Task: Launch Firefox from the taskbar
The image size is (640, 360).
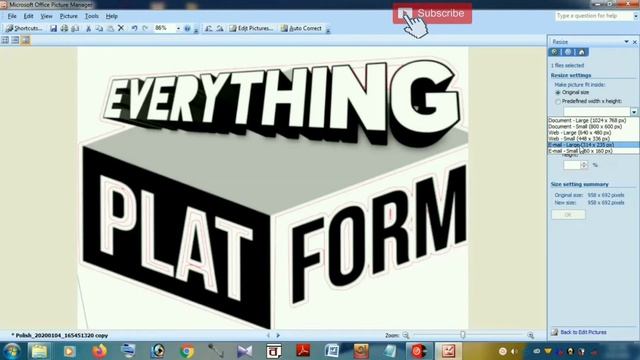Action: 99,351
